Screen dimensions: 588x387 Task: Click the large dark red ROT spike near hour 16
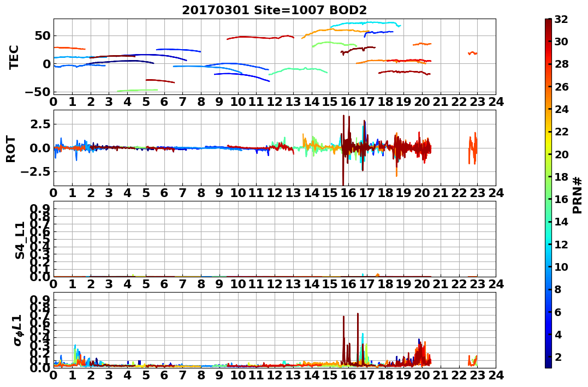point(343,150)
